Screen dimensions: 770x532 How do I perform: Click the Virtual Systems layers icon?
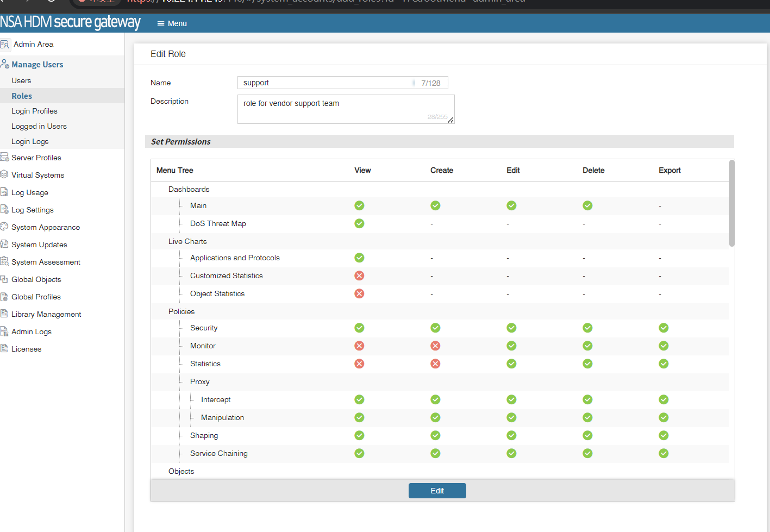pyautogui.click(x=4, y=175)
